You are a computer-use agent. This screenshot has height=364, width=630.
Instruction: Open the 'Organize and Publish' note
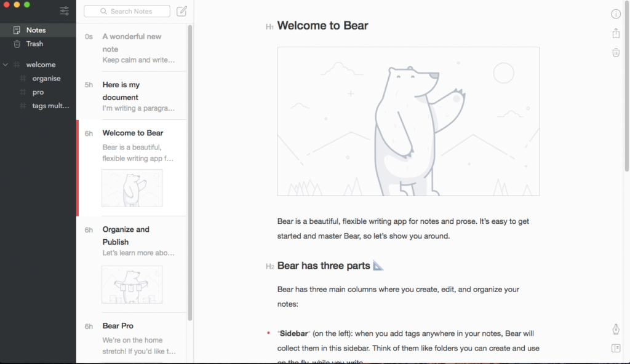point(132,264)
